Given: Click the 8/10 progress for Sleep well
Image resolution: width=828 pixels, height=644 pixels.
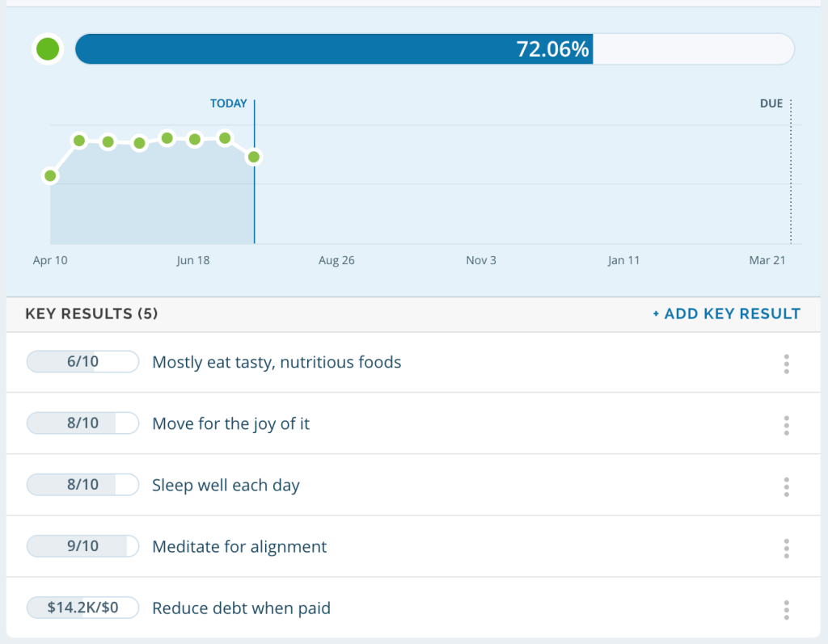Looking at the screenshot, I should coord(82,485).
